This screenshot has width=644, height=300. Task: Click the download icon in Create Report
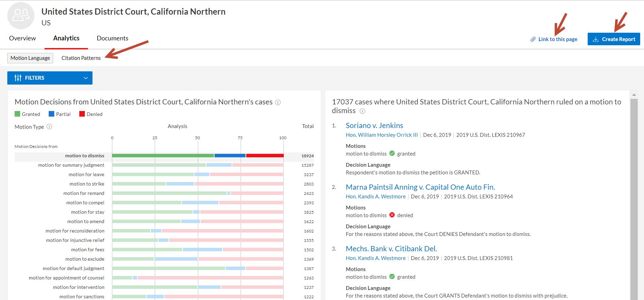click(596, 39)
